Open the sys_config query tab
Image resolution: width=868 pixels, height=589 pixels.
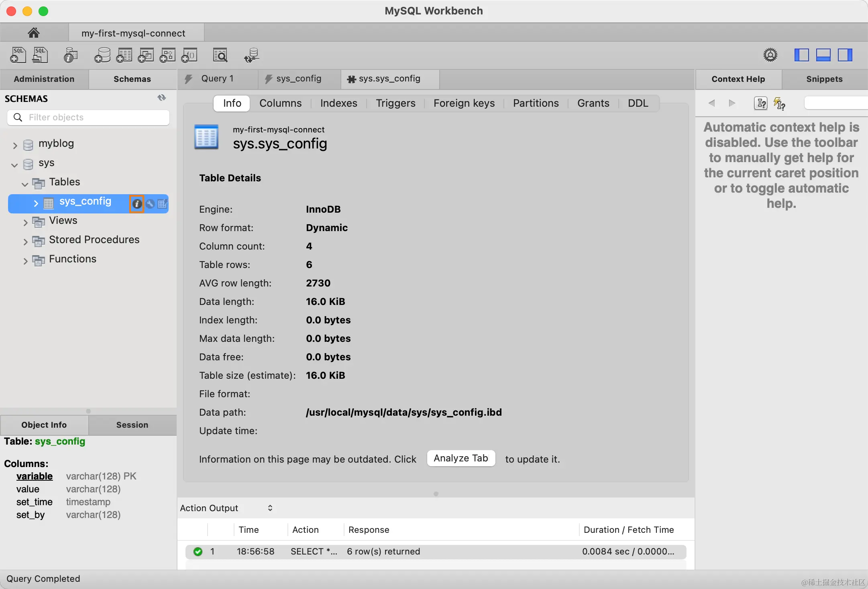(x=299, y=79)
